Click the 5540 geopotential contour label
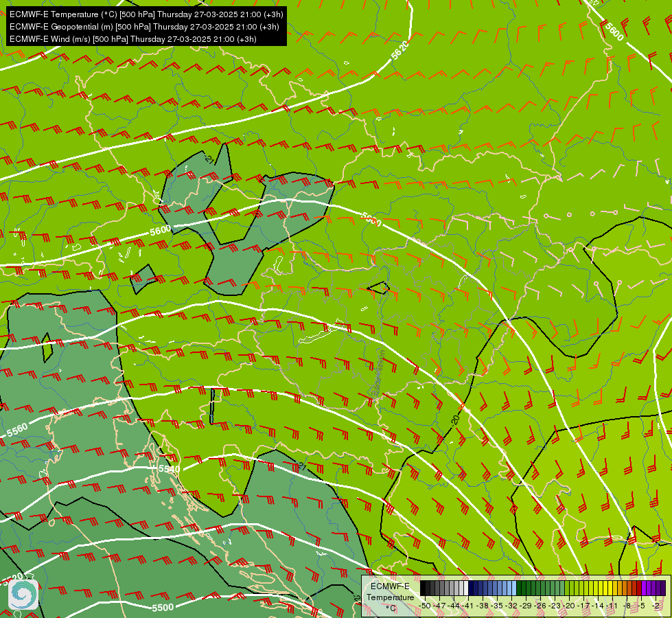This screenshot has width=672, height=618. (170, 468)
